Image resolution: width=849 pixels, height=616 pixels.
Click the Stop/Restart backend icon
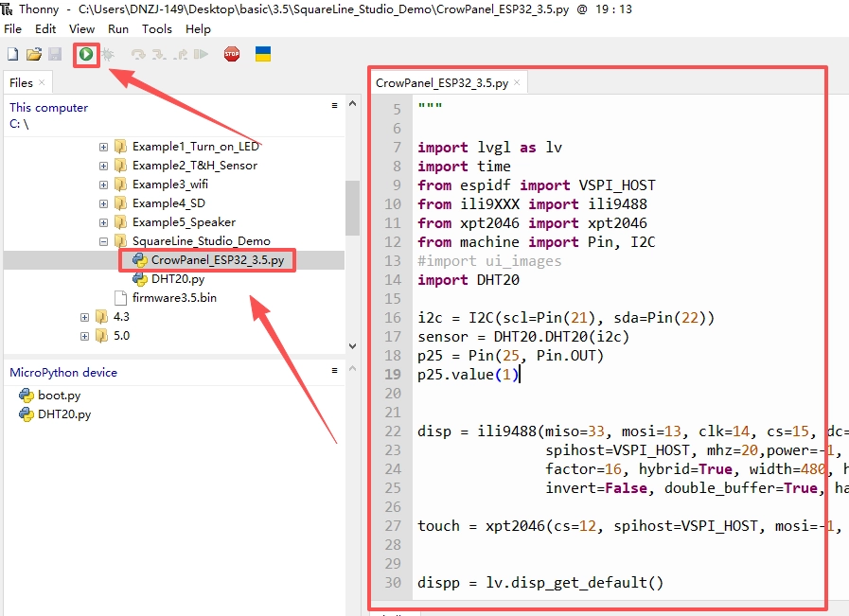tap(232, 54)
